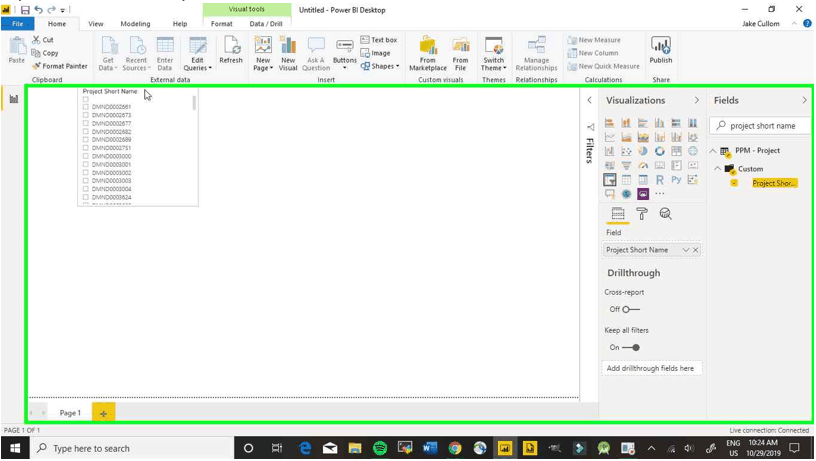Screen dimensions: 816x461
Task: Pick the R script visual icon
Action: click(659, 180)
